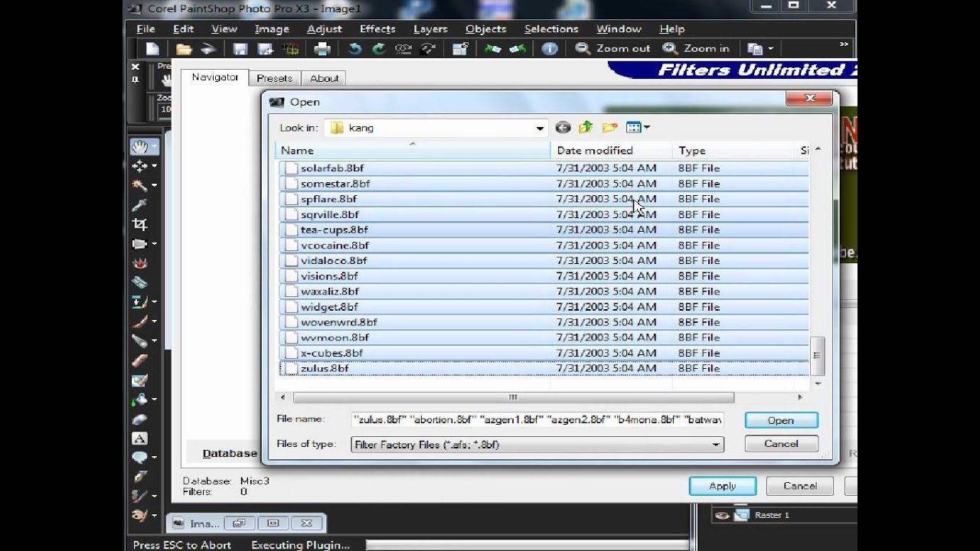The height and width of the screenshot is (551, 980).
Task: Select the Red Eye tool
Action: (139, 263)
